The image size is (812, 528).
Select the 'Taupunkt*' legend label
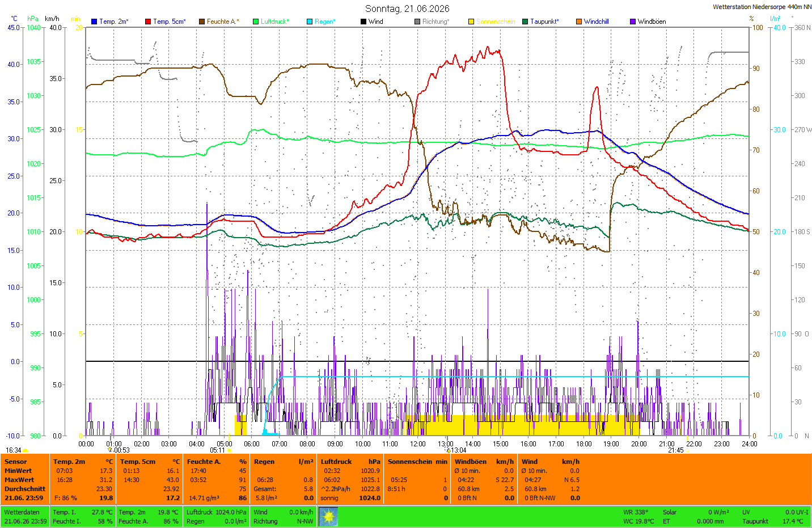(x=545, y=22)
